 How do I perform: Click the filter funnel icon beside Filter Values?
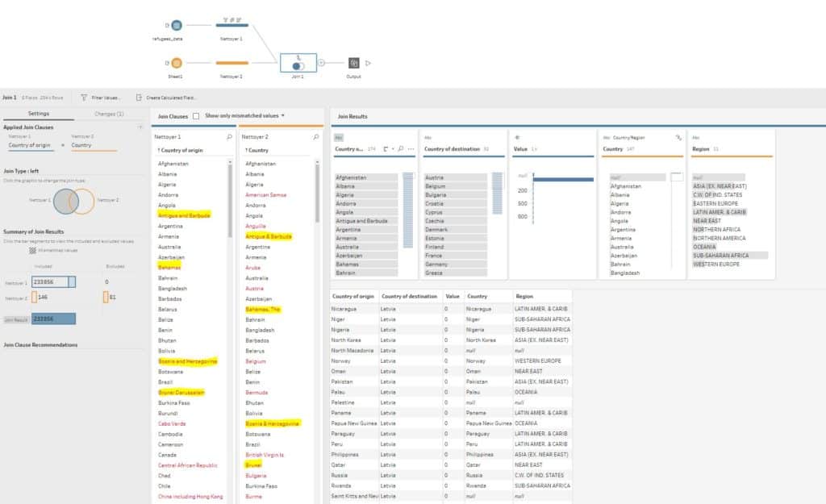[84, 98]
